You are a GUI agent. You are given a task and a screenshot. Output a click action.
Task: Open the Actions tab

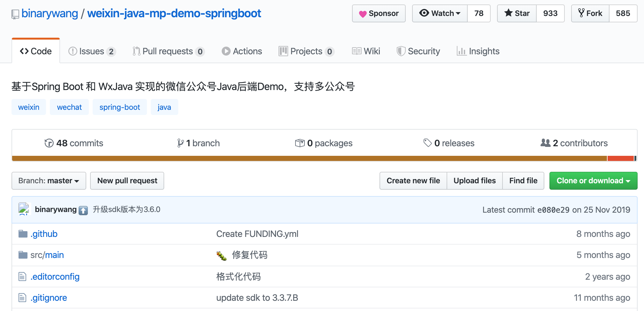242,51
